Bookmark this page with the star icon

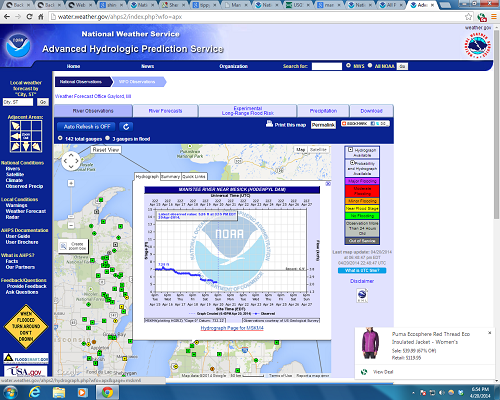(468, 17)
